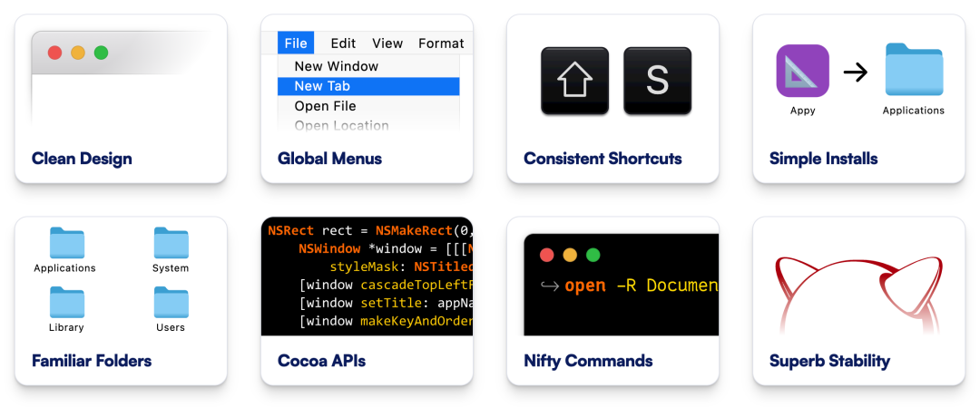Screen dimensions: 980x407
Task: Open the View menu
Action: (x=387, y=44)
